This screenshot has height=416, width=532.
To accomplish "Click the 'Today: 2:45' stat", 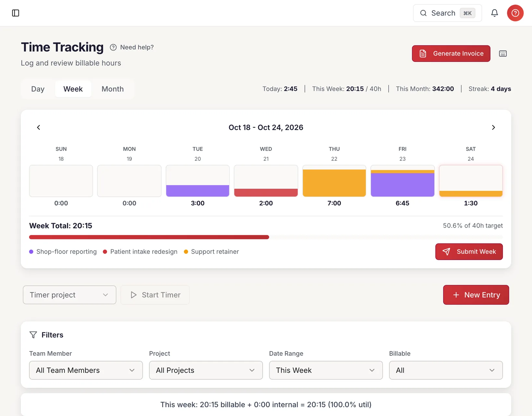I will 280,89.
